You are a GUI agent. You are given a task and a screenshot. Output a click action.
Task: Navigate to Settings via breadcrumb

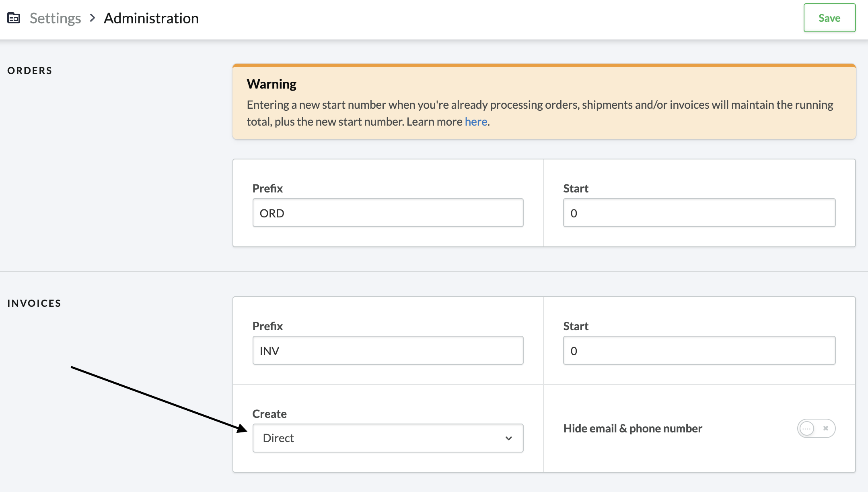coord(56,18)
